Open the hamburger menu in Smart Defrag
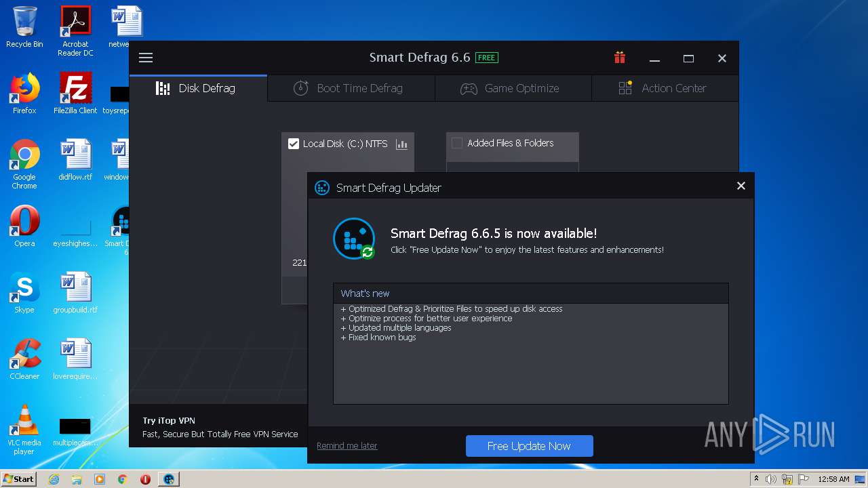Screen dimensions: 868x488 click(x=146, y=58)
